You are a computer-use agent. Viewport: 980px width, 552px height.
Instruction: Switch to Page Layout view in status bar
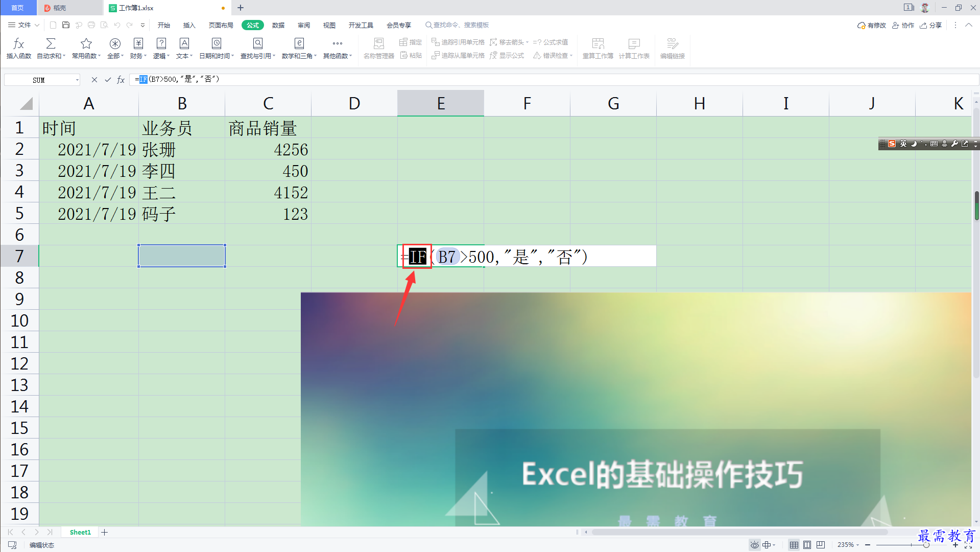tap(807, 545)
